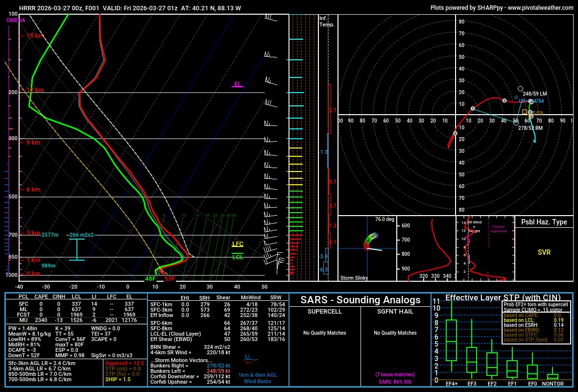This screenshot has height=392, width=578.
Task: Click the MMP = 0.98 value
Action: click(x=70, y=355)
